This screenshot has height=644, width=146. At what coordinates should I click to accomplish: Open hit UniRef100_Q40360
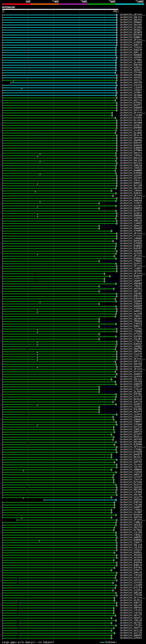[131, 25]
